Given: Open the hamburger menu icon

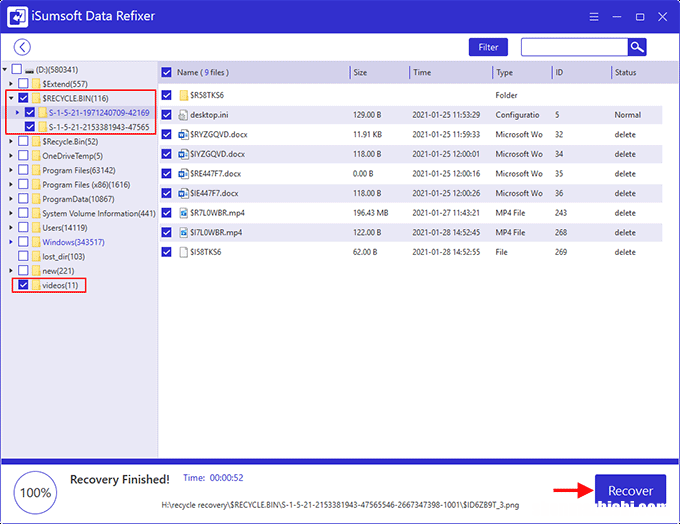Looking at the screenshot, I should click(594, 17).
